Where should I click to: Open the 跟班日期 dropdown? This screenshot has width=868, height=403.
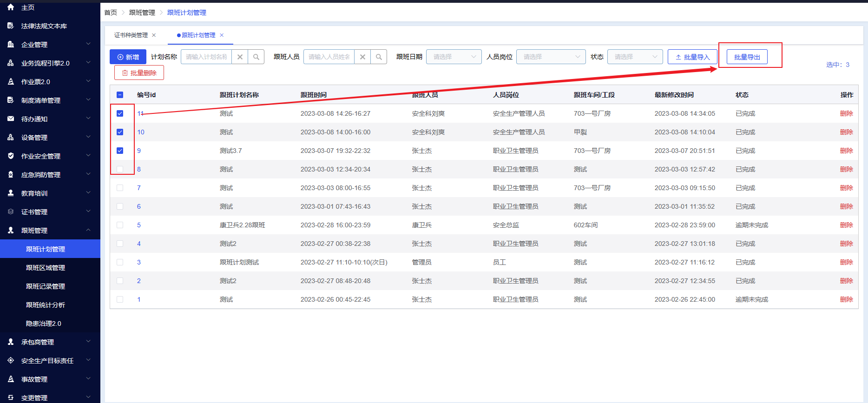454,57
